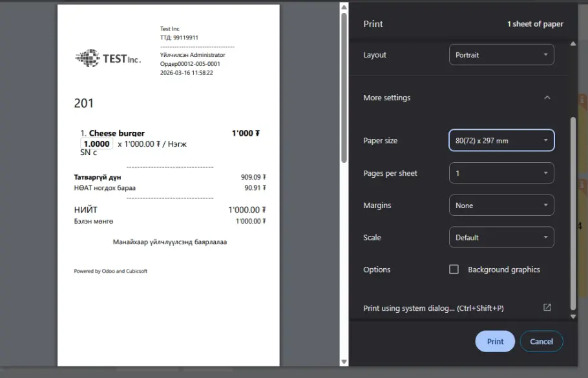Click the TEST Inc. logo on receipt
Screen dimensions: 588x378
click(108, 59)
